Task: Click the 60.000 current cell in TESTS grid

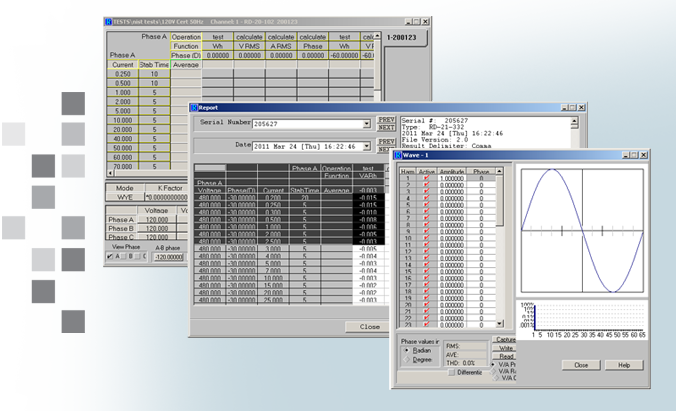Action: point(122,157)
